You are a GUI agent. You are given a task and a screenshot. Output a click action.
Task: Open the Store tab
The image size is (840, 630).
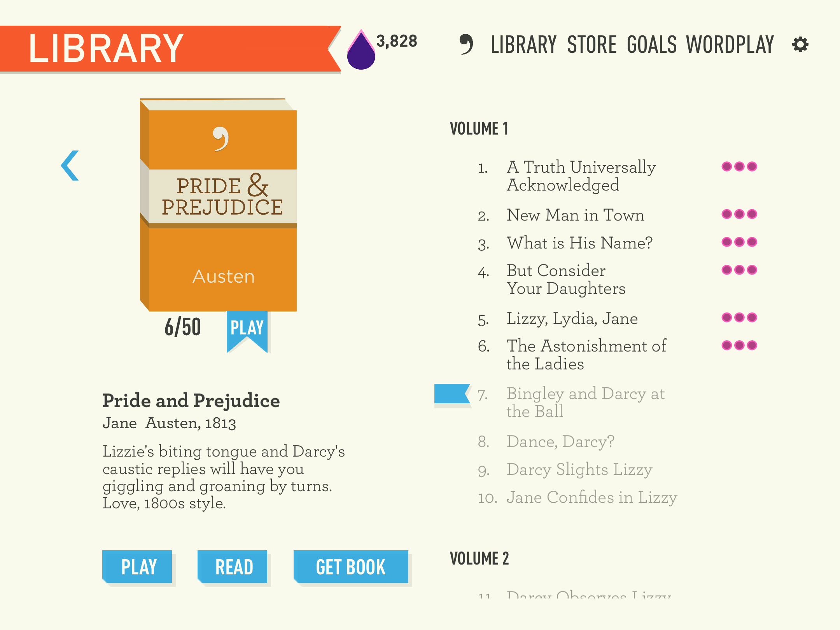click(591, 44)
